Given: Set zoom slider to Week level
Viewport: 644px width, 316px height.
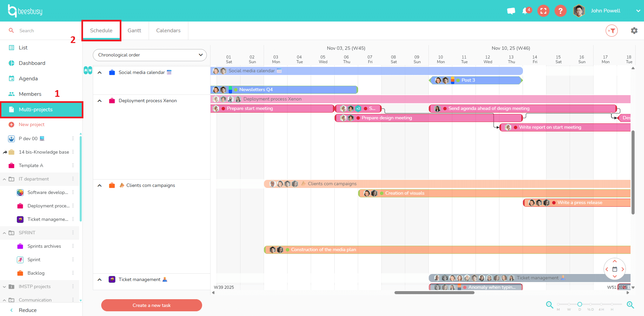Looking at the screenshot, I should (x=569, y=305).
